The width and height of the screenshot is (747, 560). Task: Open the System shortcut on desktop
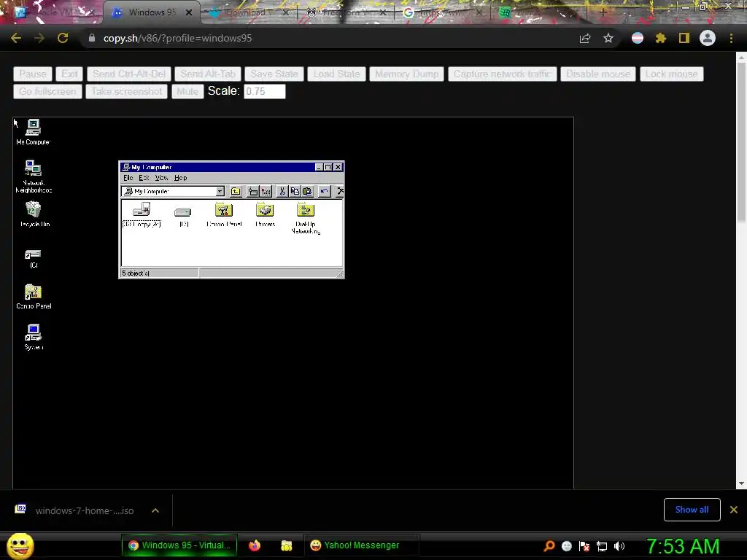[34, 337]
